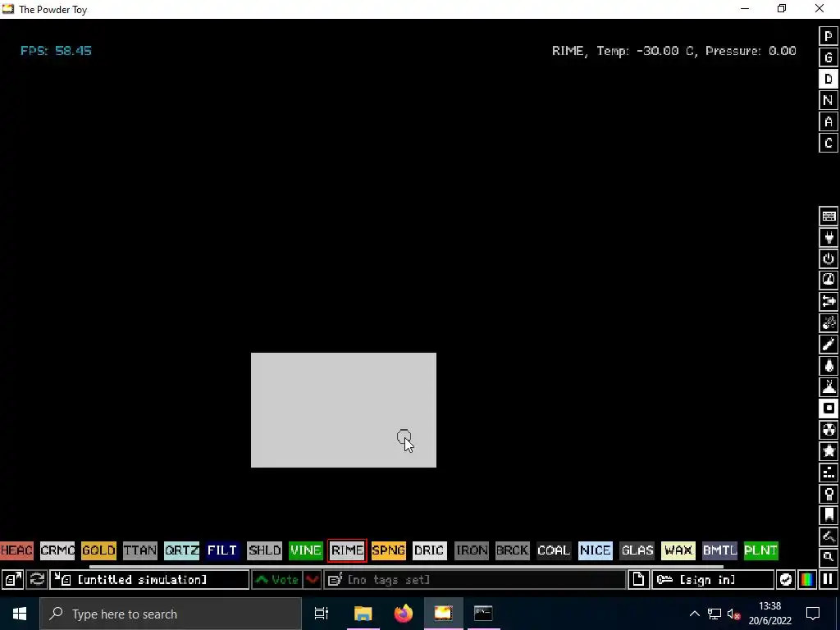Screen dimensions: 840x630
Task: Open the Decoration tools category
Action: point(829,536)
